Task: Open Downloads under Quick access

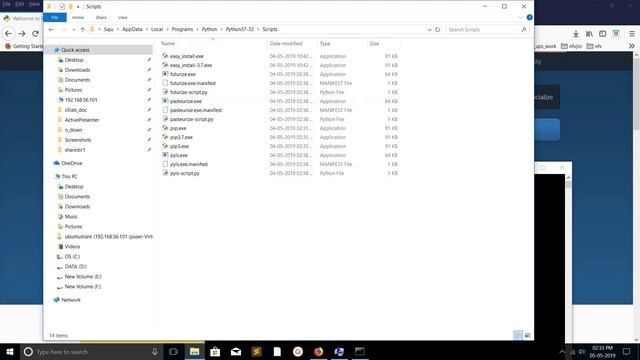Action: (x=77, y=70)
